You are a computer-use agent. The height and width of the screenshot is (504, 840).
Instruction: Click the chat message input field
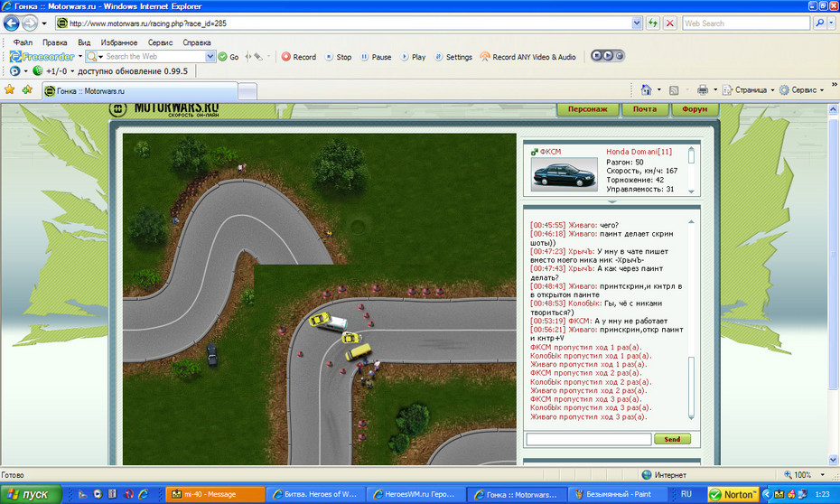589,439
